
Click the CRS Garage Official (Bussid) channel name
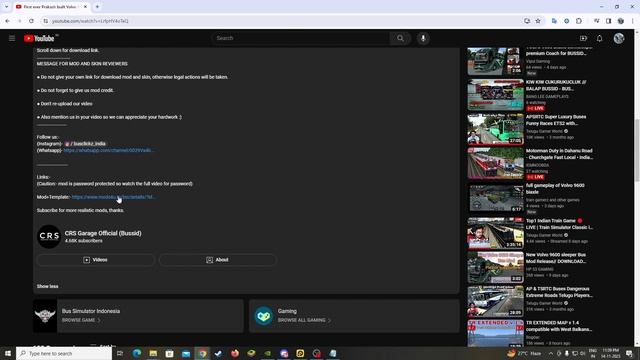click(103, 233)
